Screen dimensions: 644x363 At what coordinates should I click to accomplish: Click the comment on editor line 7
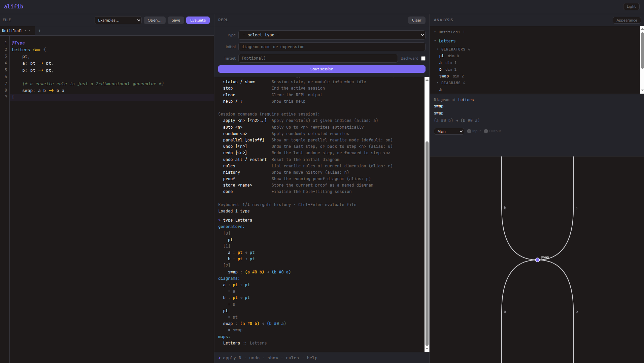93,84
